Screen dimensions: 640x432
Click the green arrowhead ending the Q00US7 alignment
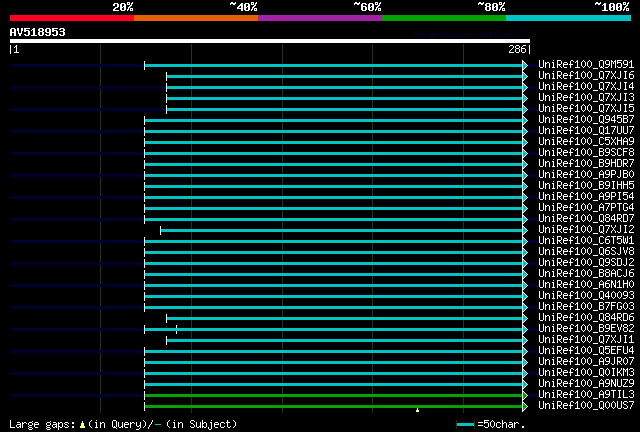click(x=525, y=406)
